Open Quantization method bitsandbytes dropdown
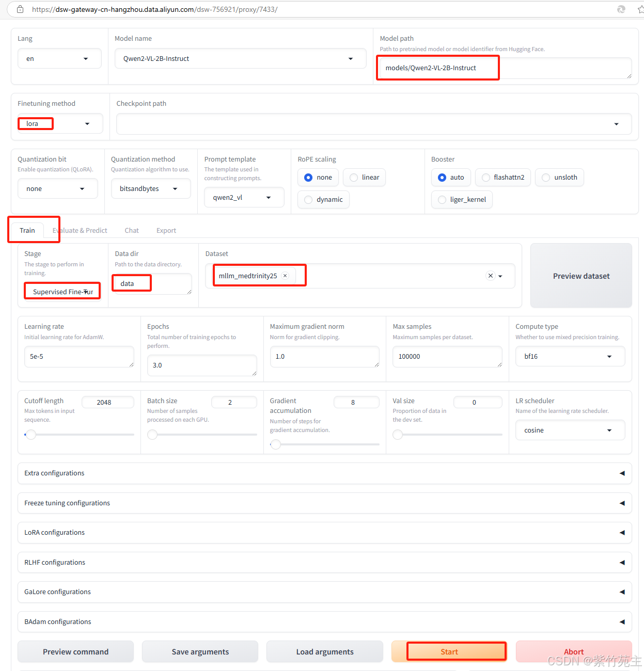This screenshot has width=644, height=671. [x=151, y=189]
